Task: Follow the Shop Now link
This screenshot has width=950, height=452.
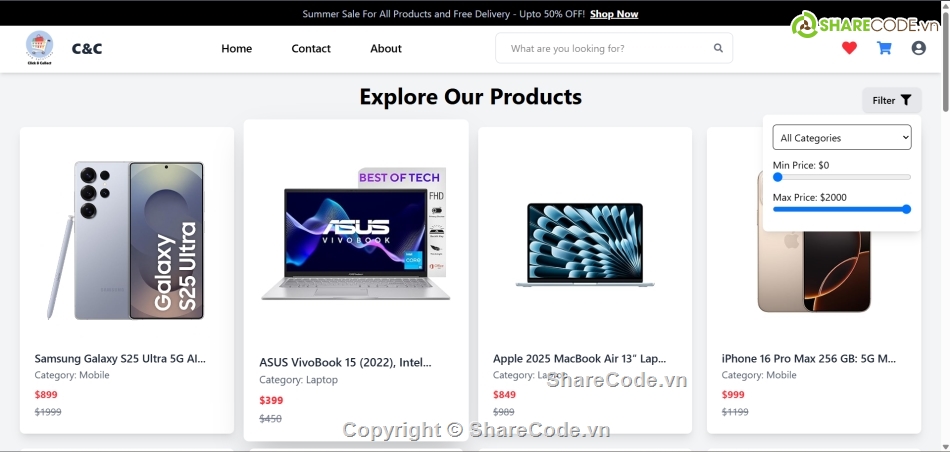Action: click(614, 14)
